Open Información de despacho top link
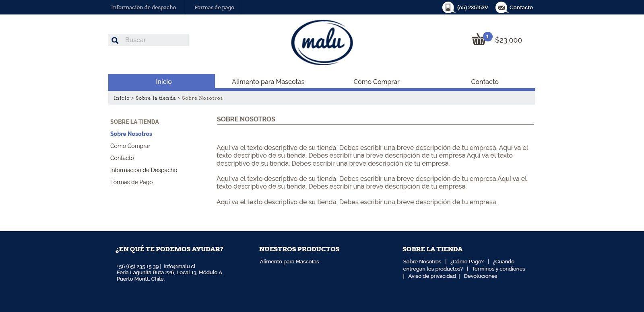This screenshot has height=312, width=644. coord(143,7)
